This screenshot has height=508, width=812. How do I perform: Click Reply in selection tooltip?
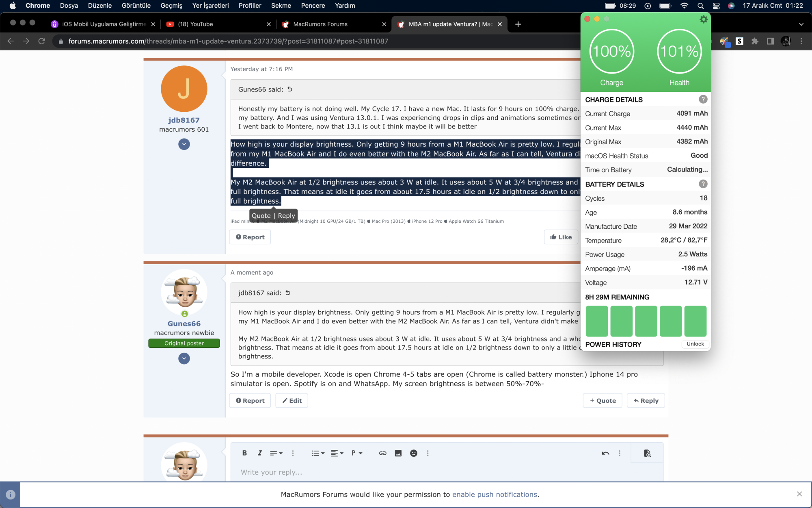tap(286, 216)
